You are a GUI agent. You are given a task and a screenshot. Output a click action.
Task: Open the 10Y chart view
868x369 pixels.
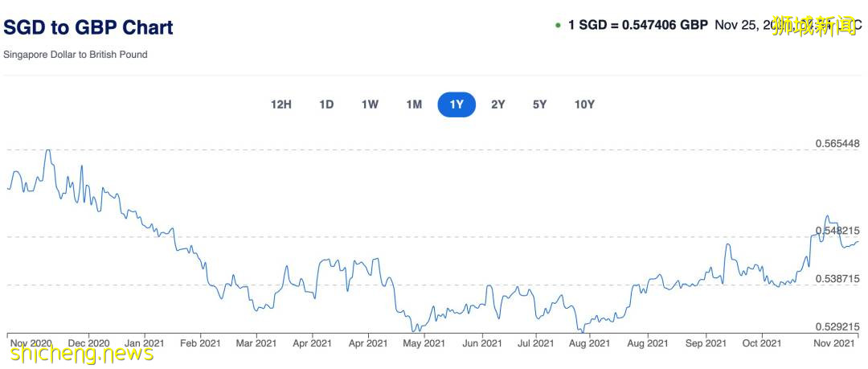(584, 105)
